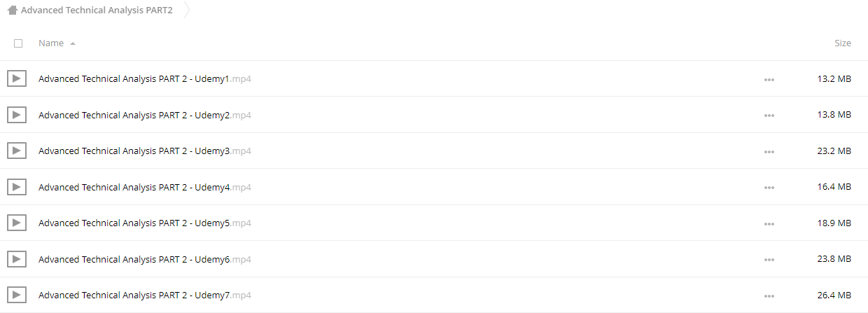Click the video play icon for Udemy7.mp4
The height and width of the screenshot is (313, 868).
(17, 295)
